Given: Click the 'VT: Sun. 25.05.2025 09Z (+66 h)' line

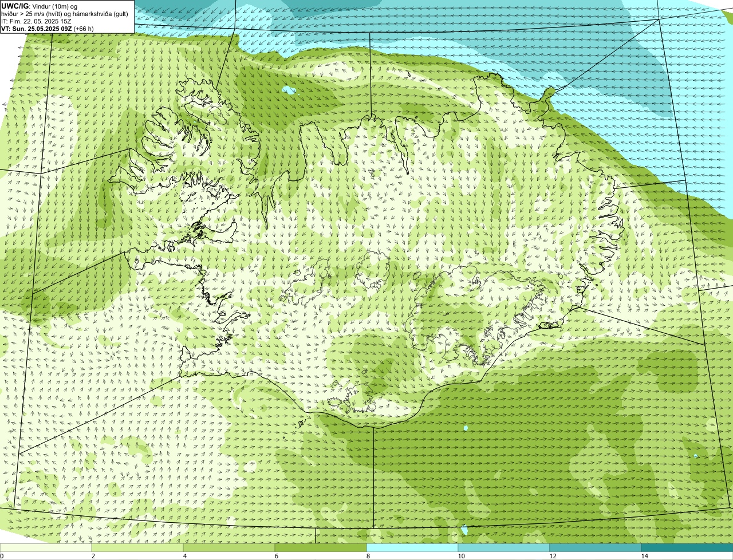Looking at the screenshot, I should tap(48, 29).
